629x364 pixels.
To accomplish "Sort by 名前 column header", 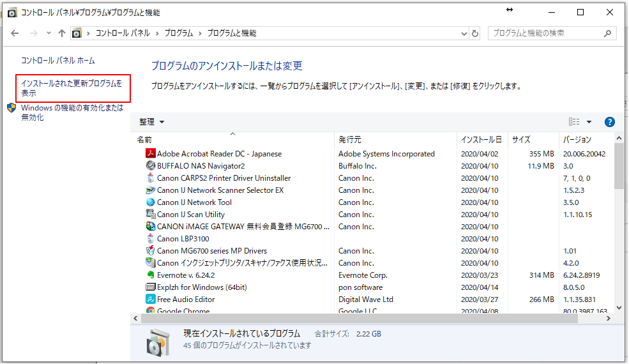I will click(x=232, y=139).
